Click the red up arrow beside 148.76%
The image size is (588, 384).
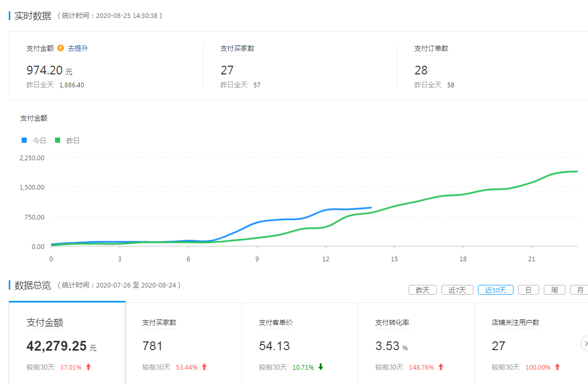coord(441,367)
